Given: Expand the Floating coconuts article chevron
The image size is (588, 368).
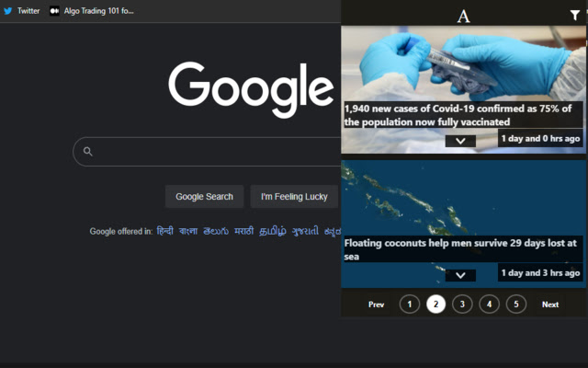Looking at the screenshot, I should (460, 275).
